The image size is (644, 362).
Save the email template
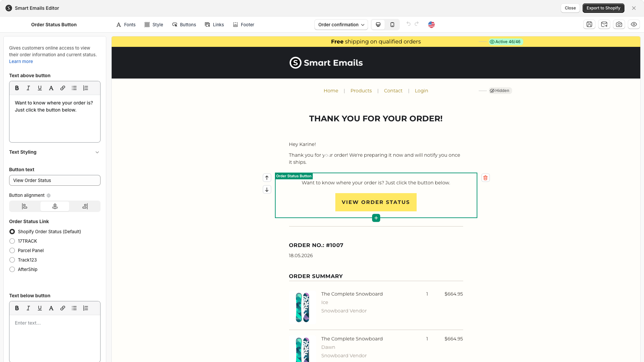point(589,24)
